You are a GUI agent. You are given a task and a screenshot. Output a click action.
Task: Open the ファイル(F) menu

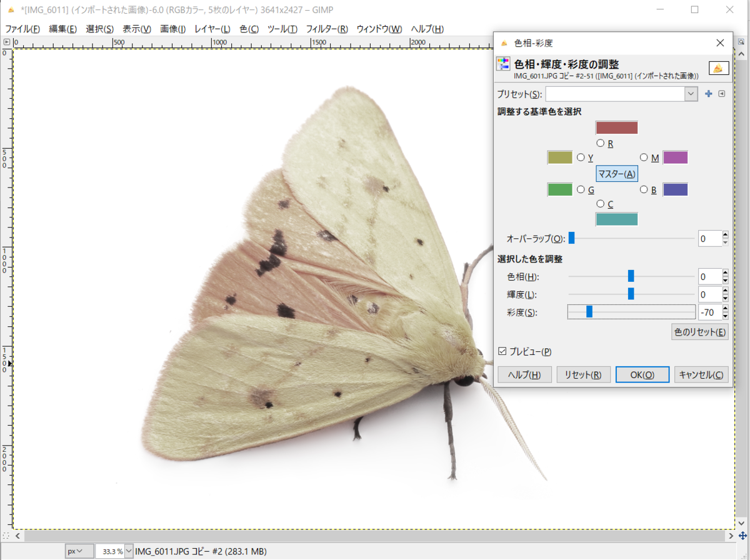click(22, 29)
